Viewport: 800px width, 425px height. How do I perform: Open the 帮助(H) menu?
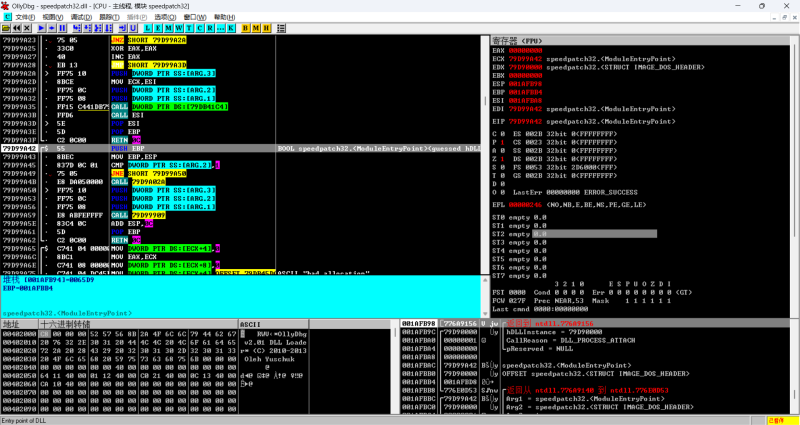pyautogui.click(x=224, y=17)
